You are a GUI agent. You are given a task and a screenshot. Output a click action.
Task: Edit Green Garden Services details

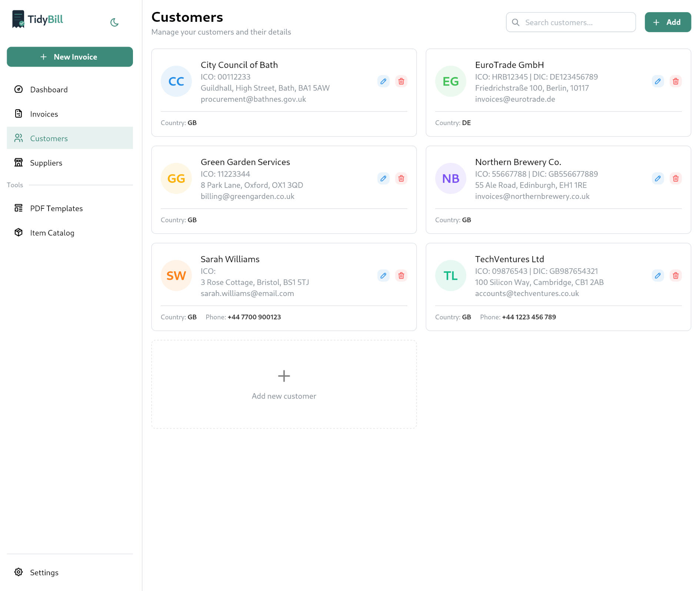(383, 178)
